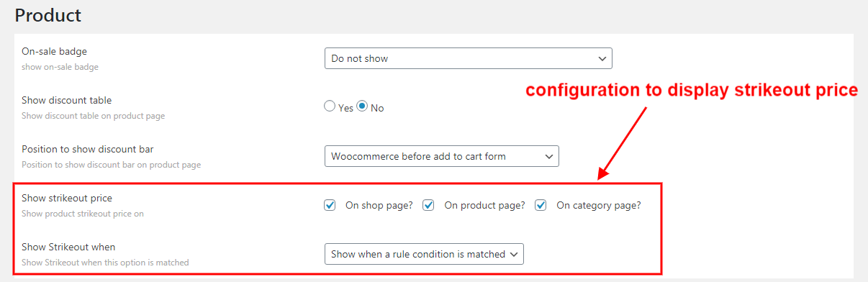The image size is (868, 282).
Task: Select Yes for Show discount table
Action: 330,106
